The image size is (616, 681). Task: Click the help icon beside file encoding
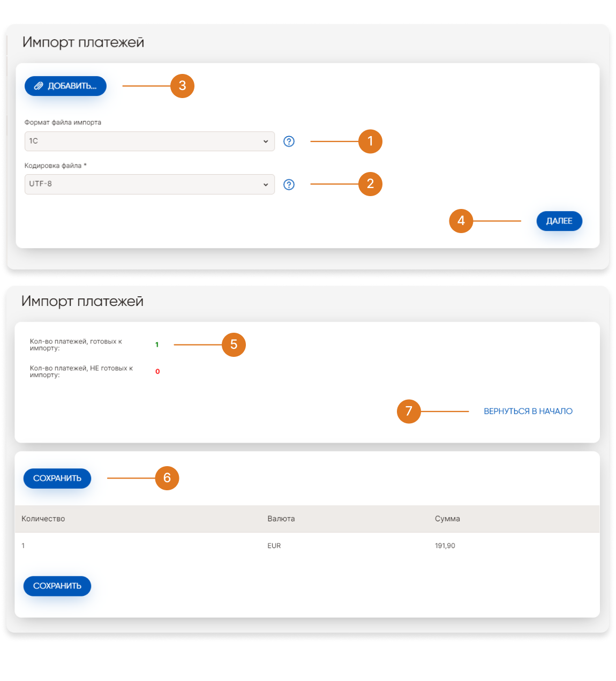[x=289, y=184]
